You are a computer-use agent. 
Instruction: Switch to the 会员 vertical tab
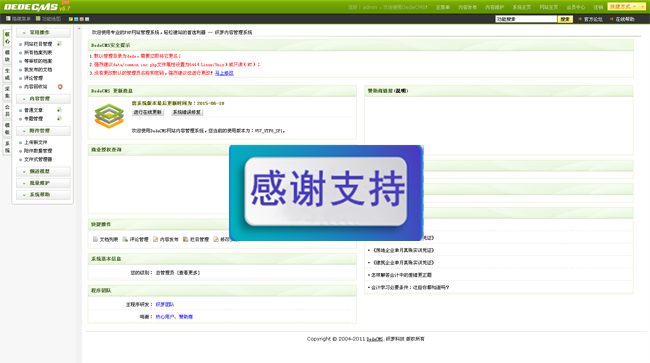click(x=7, y=110)
